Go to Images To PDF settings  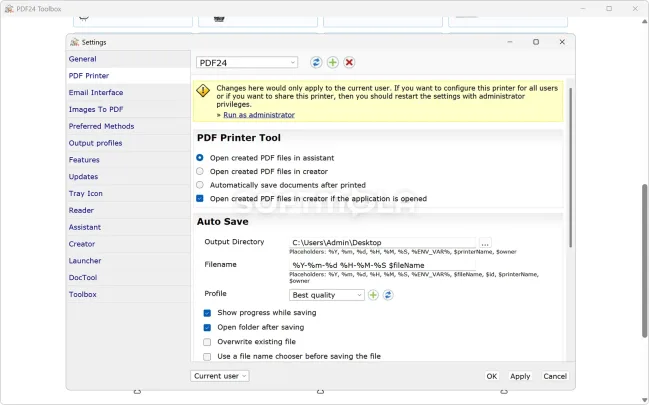[128, 109]
